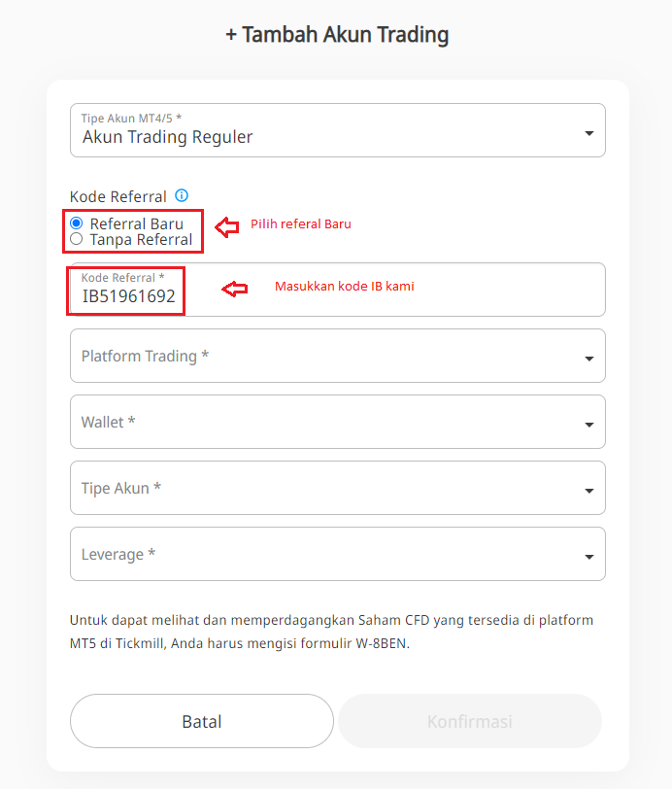Viewport: 672px width, 789px height.
Task: Click the caret arrow in the Tipe Akun field
Action: pos(588,491)
